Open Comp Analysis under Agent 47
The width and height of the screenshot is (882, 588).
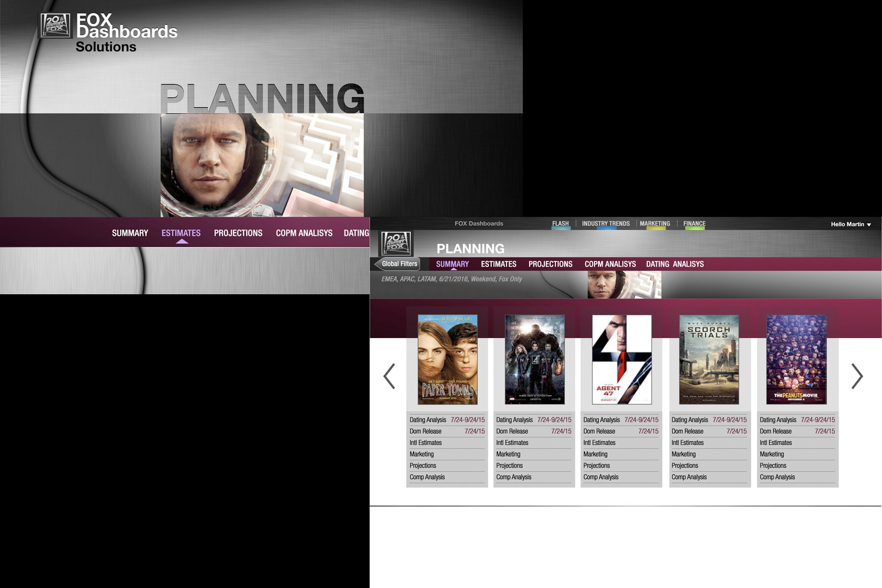pyautogui.click(x=621, y=477)
